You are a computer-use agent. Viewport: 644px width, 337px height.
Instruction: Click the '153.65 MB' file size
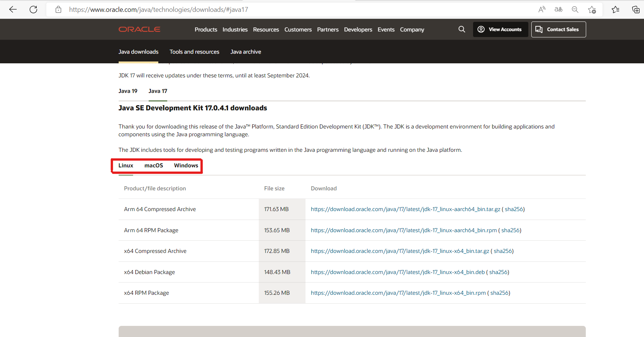point(277,230)
